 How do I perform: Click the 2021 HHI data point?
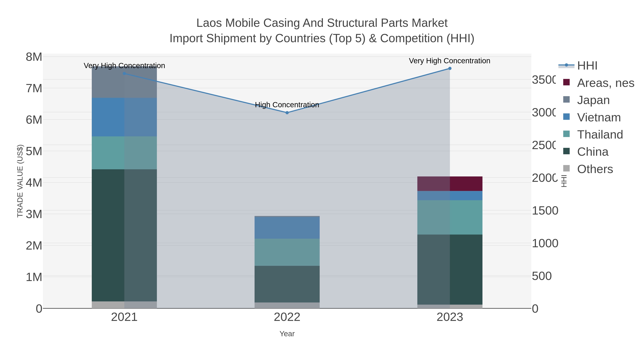pyautogui.click(x=124, y=73)
